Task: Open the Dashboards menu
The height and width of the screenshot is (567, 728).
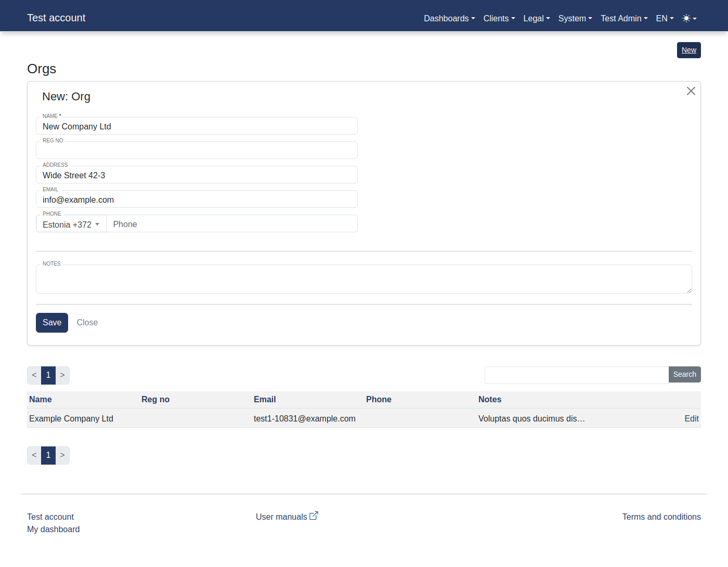Action: [x=449, y=18]
